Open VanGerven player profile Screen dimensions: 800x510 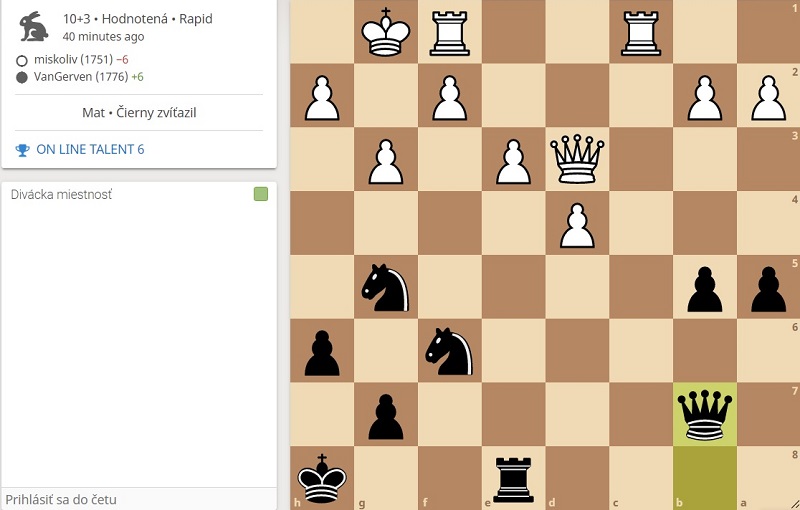[x=81, y=77]
